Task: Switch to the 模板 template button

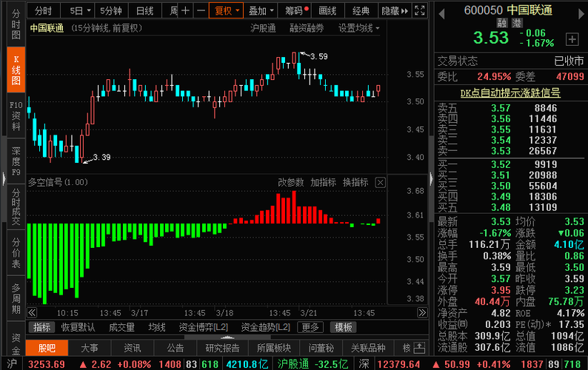Action: (343, 327)
